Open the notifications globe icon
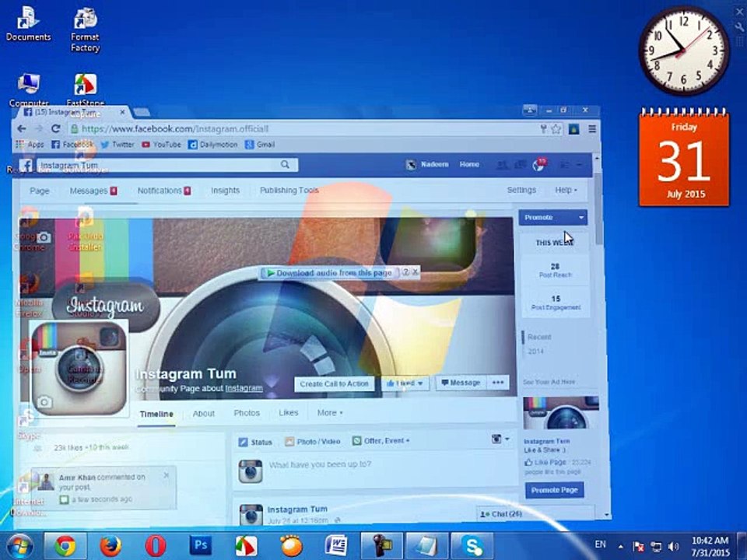This screenshot has height=560, width=747. coord(538,165)
